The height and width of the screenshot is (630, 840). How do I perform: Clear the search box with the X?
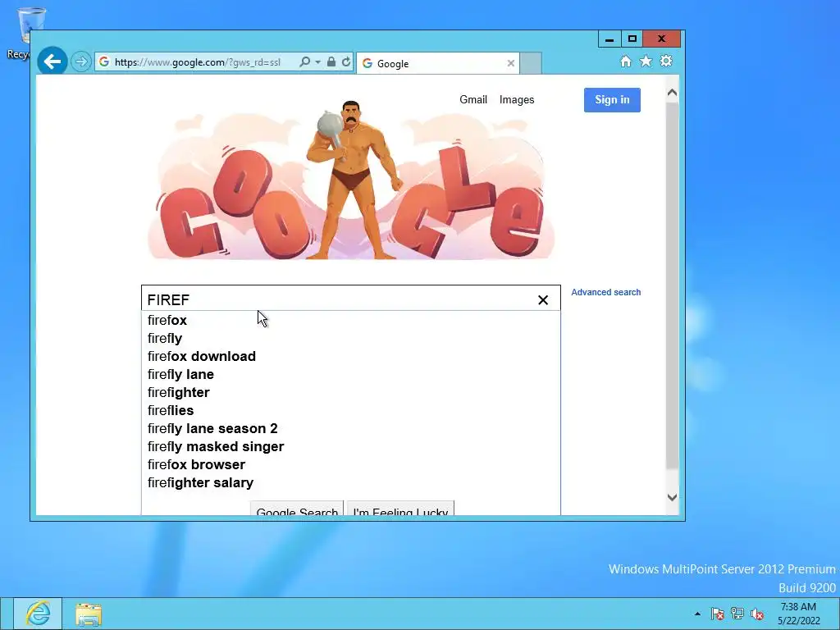pos(543,300)
